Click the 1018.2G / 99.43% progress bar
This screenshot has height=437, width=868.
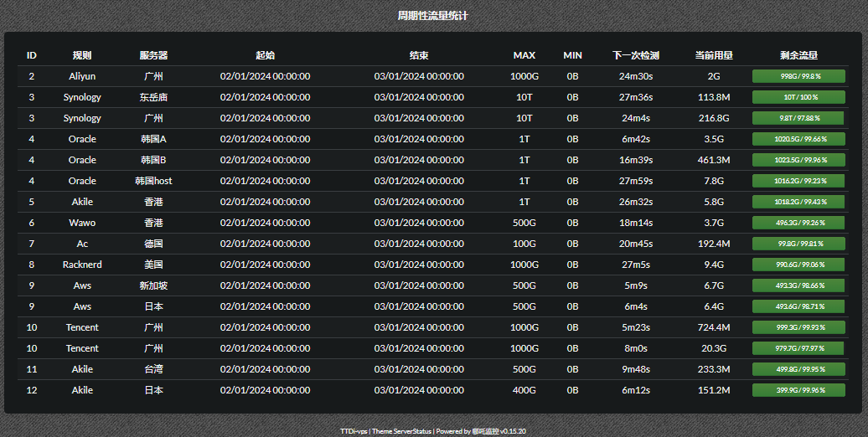pos(798,202)
